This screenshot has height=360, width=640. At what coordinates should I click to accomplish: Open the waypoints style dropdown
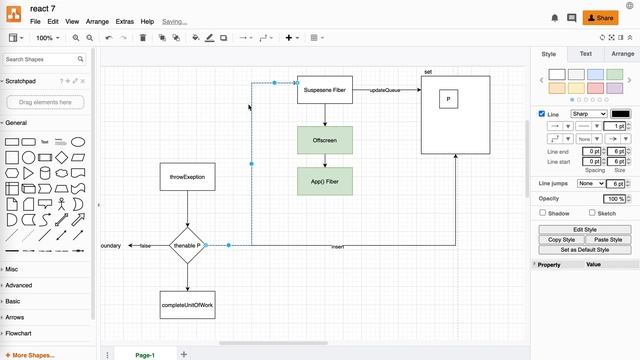coord(266,38)
